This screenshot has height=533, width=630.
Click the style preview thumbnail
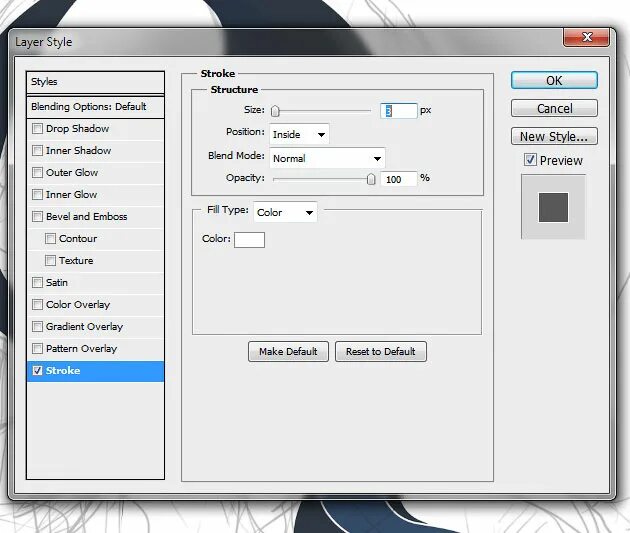pyautogui.click(x=553, y=207)
